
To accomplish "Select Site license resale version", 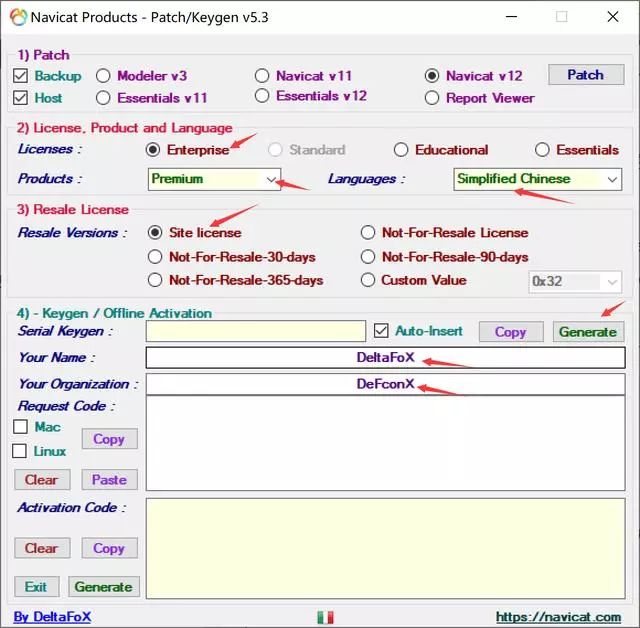I will click(x=155, y=233).
